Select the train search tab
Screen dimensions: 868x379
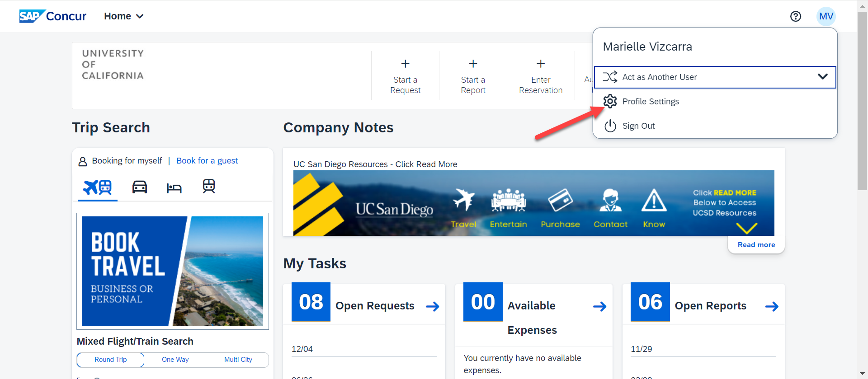pos(209,186)
